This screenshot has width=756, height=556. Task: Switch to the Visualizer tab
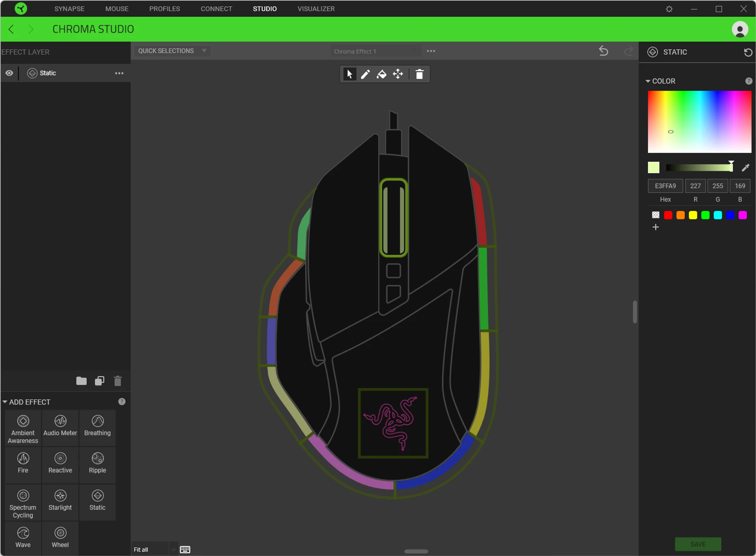(316, 9)
